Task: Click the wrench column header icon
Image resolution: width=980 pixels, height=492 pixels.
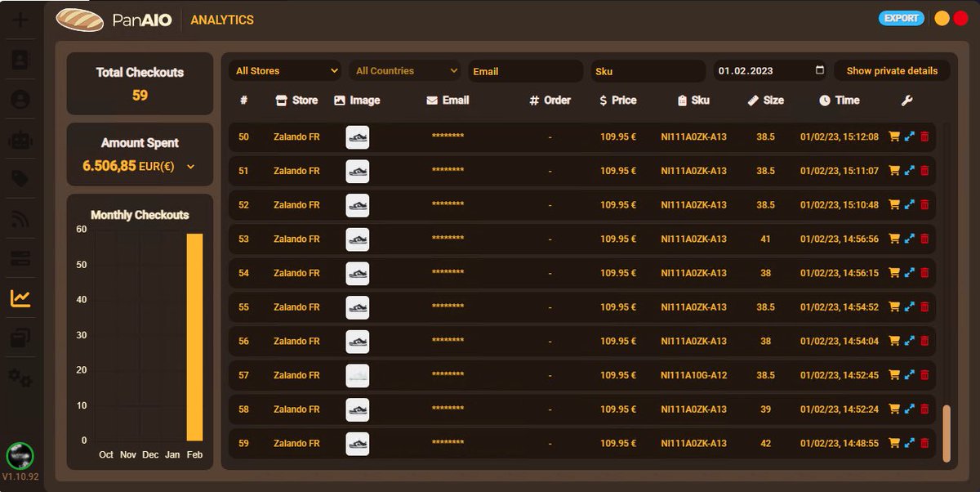Action: pyautogui.click(x=906, y=101)
